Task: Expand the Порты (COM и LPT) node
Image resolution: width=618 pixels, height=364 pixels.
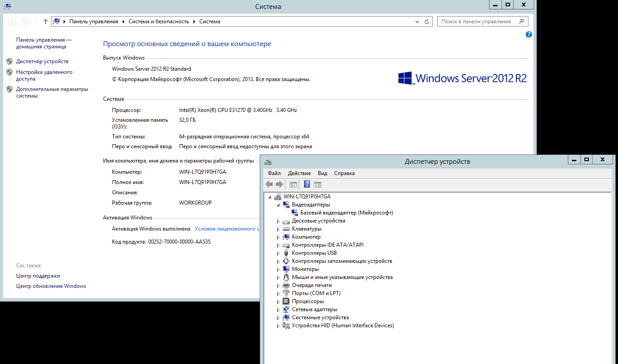Action: (278, 294)
